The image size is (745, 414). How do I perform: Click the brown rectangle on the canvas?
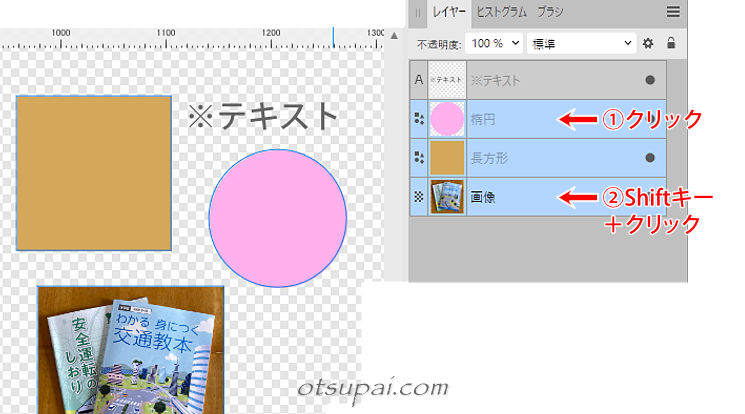coord(94,172)
